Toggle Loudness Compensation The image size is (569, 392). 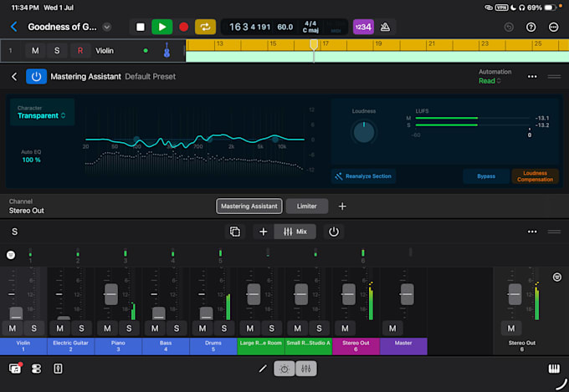(x=535, y=176)
